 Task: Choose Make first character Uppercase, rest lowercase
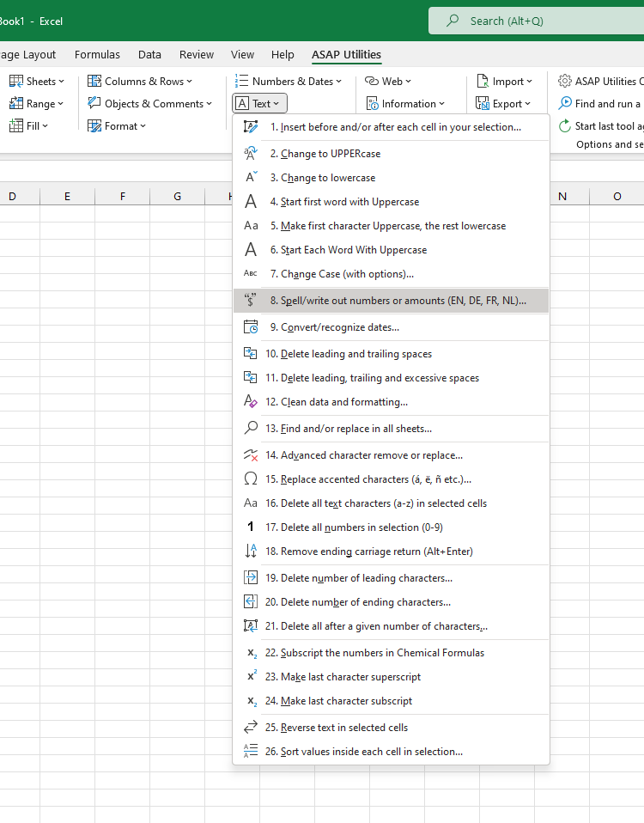pos(392,226)
